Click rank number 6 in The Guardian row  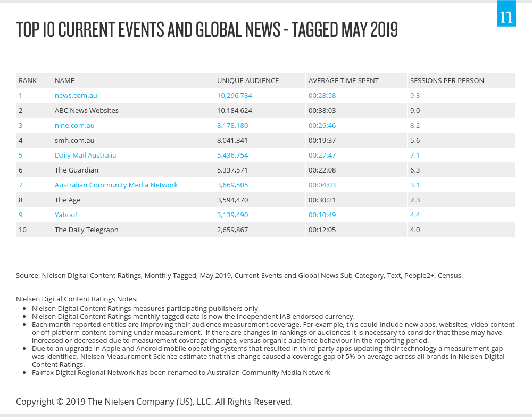tap(21, 170)
